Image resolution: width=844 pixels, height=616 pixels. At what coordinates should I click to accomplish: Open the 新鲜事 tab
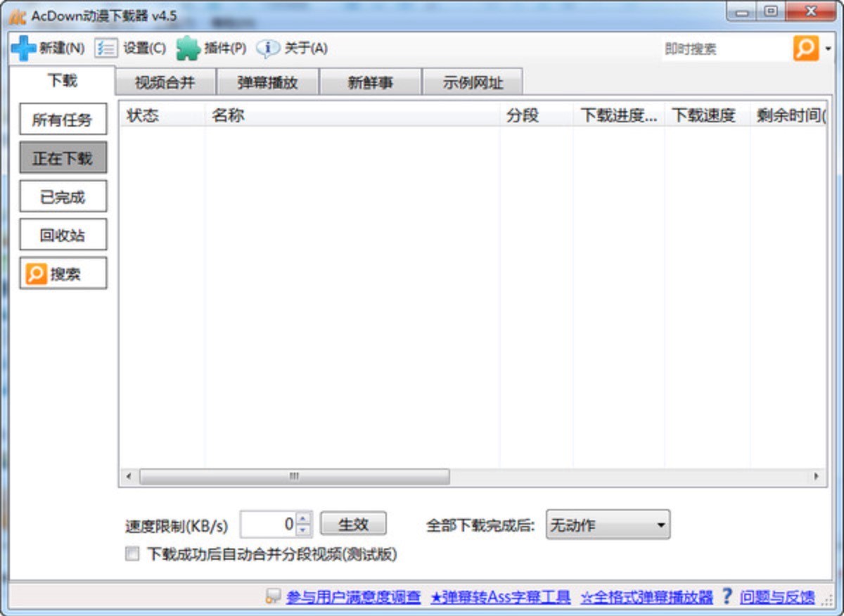tap(371, 82)
